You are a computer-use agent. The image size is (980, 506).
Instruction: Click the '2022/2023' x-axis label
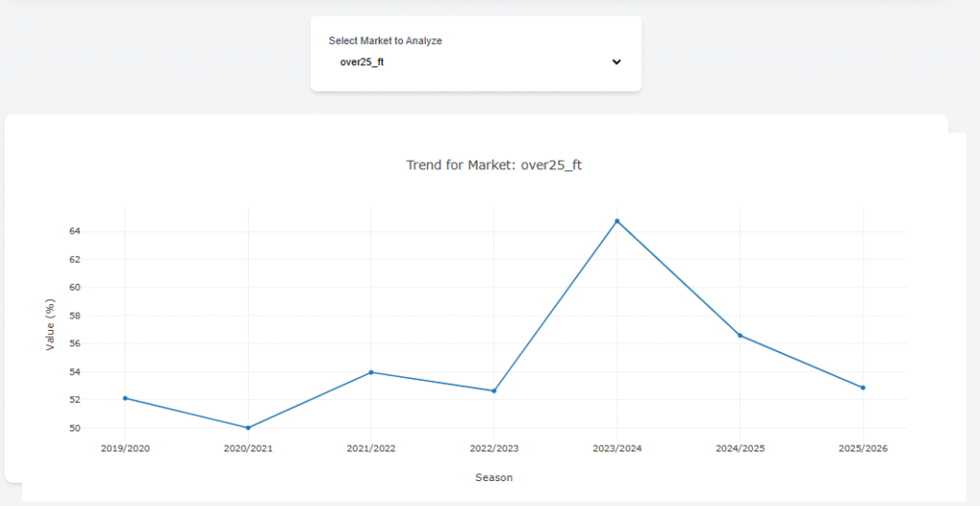pyautogui.click(x=494, y=449)
